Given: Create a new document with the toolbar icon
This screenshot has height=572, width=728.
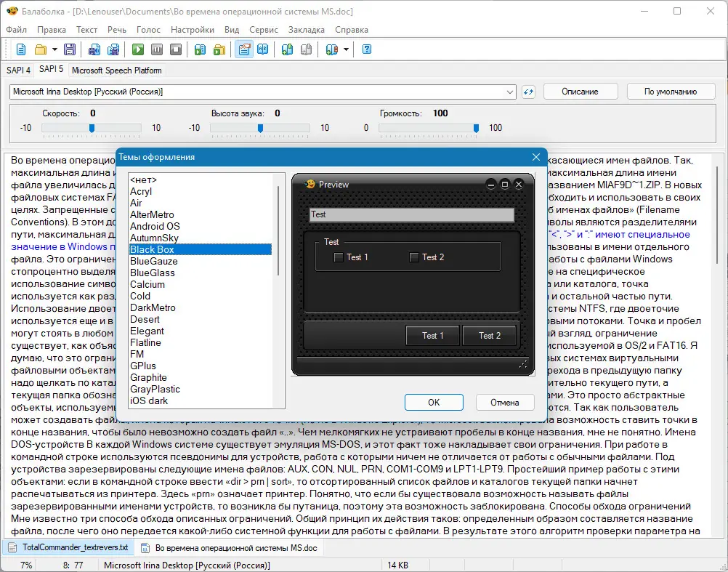Looking at the screenshot, I should pos(21,49).
